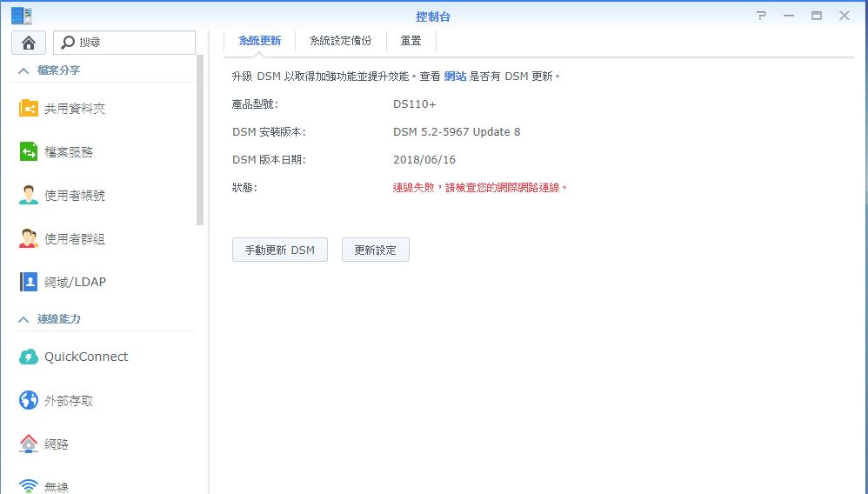Open 使用者群組 group icon
The image size is (868, 494).
(28, 238)
